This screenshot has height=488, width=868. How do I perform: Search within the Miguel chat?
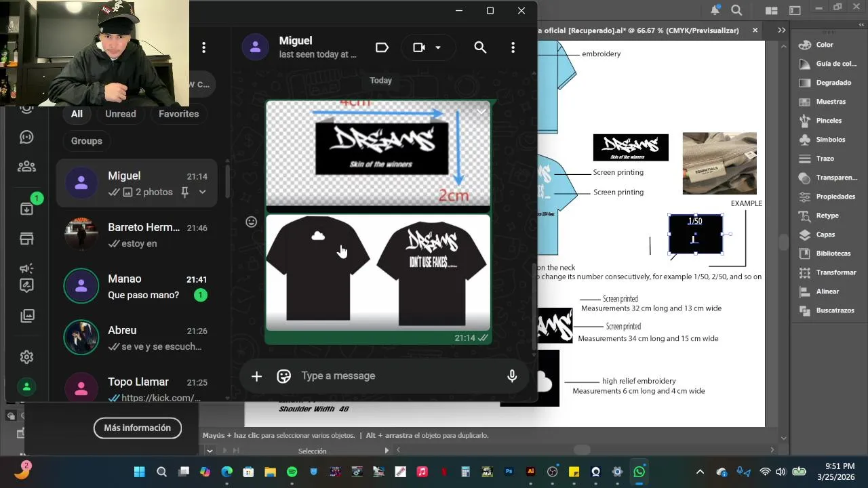480,47
